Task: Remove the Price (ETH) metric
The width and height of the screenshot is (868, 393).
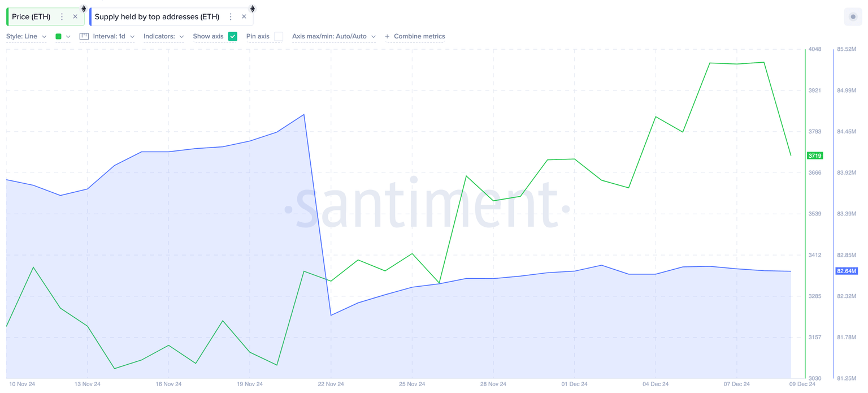Action: [x=75, y=17]
